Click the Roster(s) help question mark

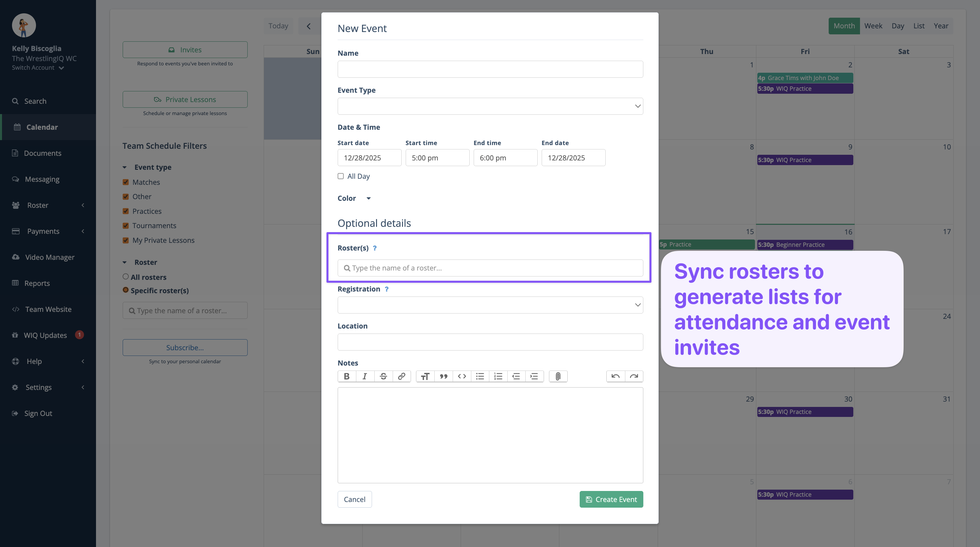375,248
